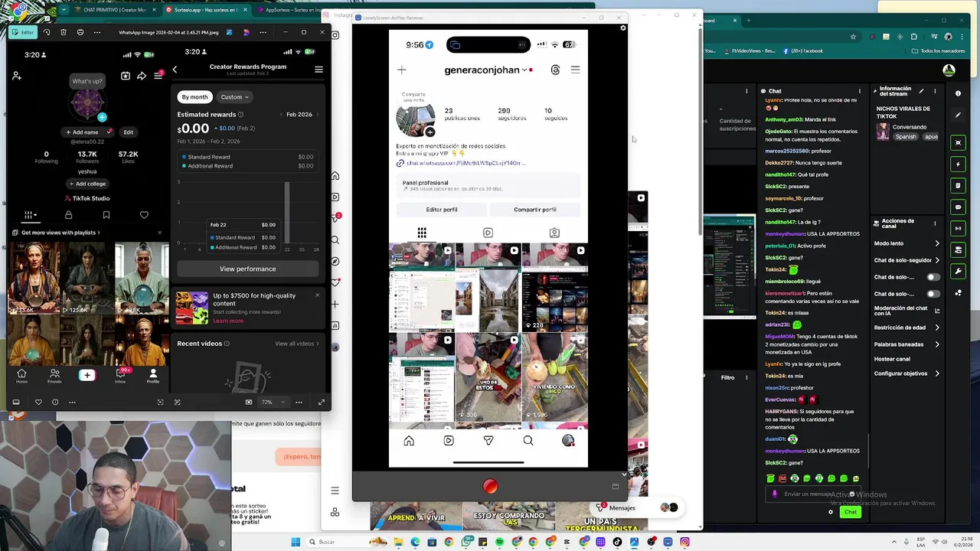The height and width of the screenshot is (551, 980).
Task: Toggle the first Chat de solo switch
Action: tap(933, 277)
